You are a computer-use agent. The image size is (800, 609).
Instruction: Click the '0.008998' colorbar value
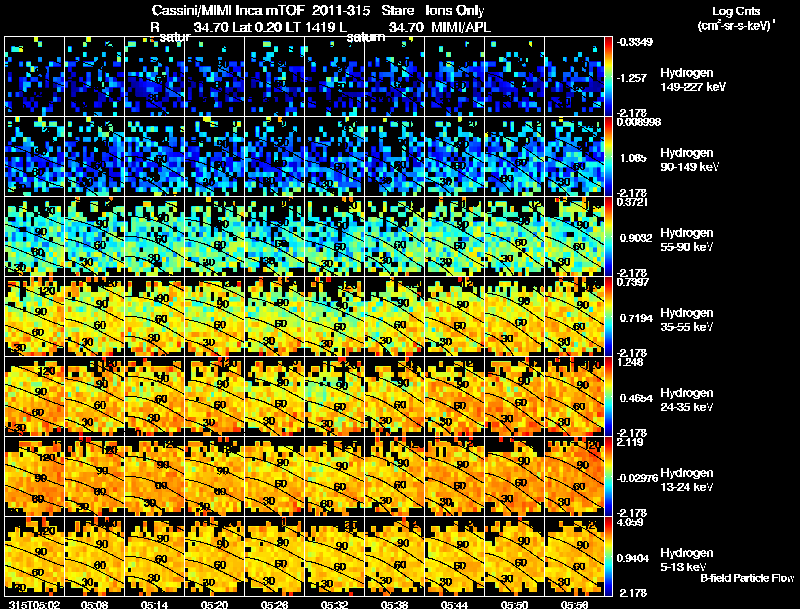[x=639, y=122]
